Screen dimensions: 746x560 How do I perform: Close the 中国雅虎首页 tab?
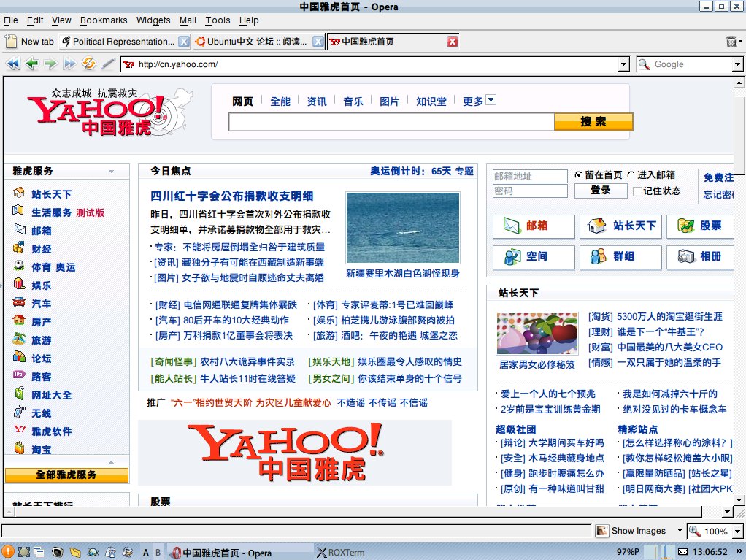coord(453,42)
